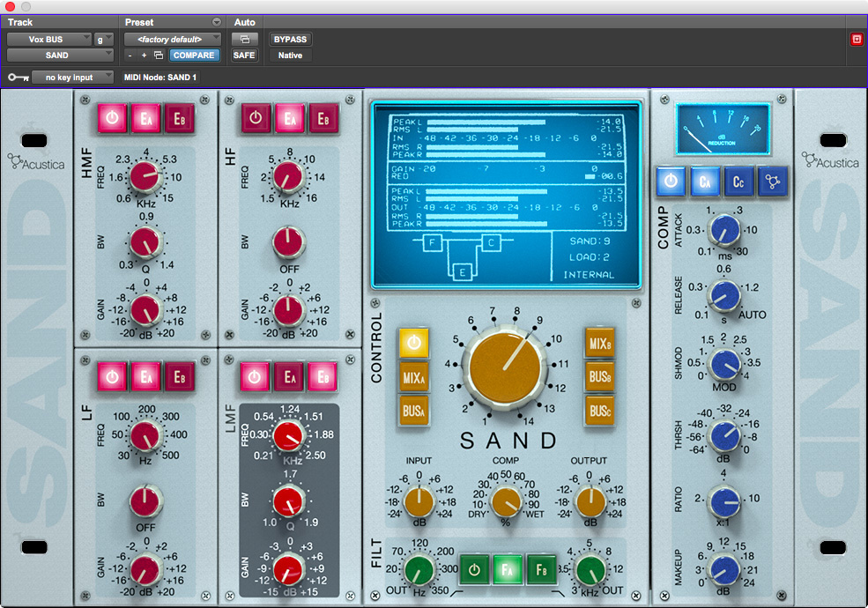Screen dimensions: 868x608
Task: Toggle the HF band power button
Action: 256,118
